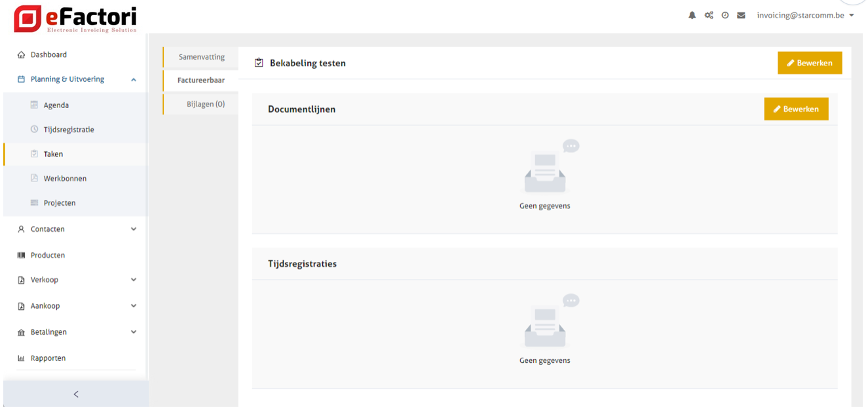
Task: Click the eFactori logo
Action: [75, 19]
